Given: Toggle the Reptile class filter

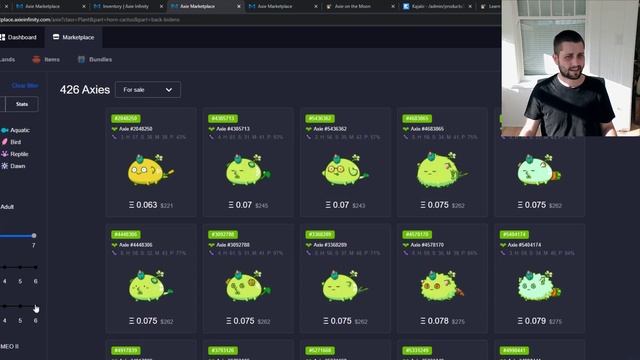Looking at the screenshot, I should click(x=15, y=154).
